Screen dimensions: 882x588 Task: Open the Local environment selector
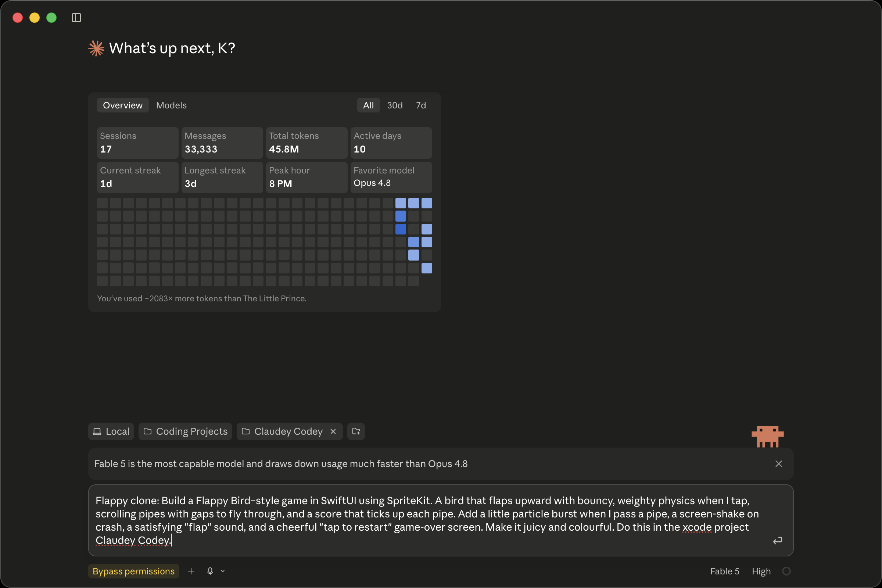111,431
